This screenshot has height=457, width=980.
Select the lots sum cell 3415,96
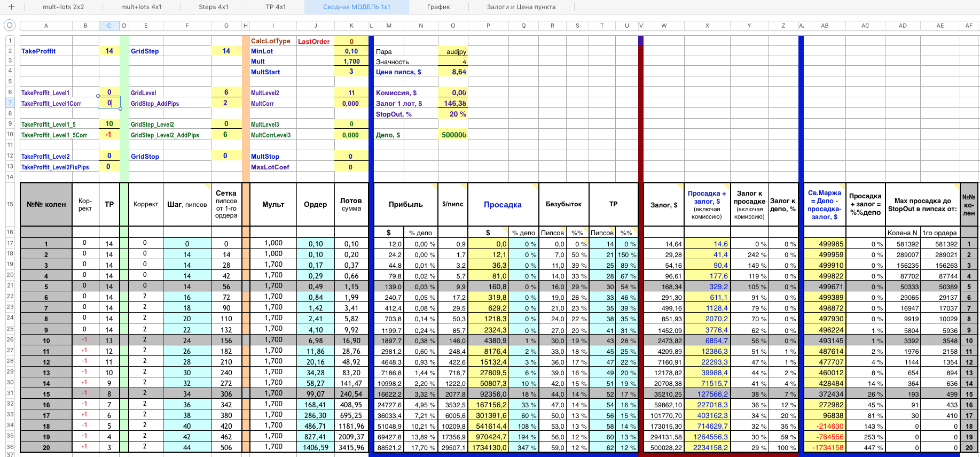[351, 447]
